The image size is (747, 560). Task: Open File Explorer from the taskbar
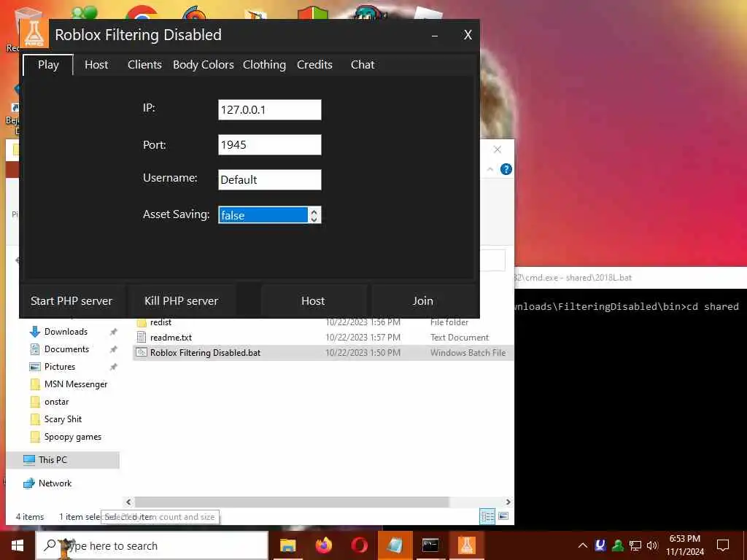(287, 545)
